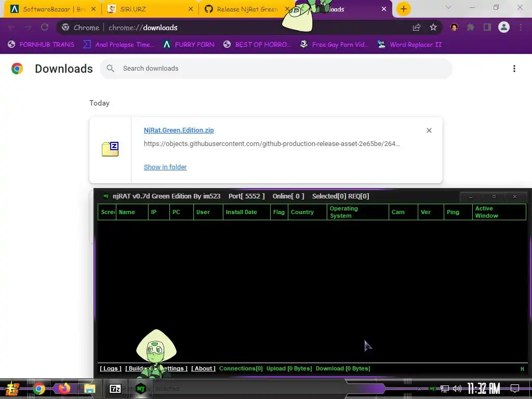Open the njRAT About menu
This screenshot has height=399, width=532.
(x=203, y=368)
